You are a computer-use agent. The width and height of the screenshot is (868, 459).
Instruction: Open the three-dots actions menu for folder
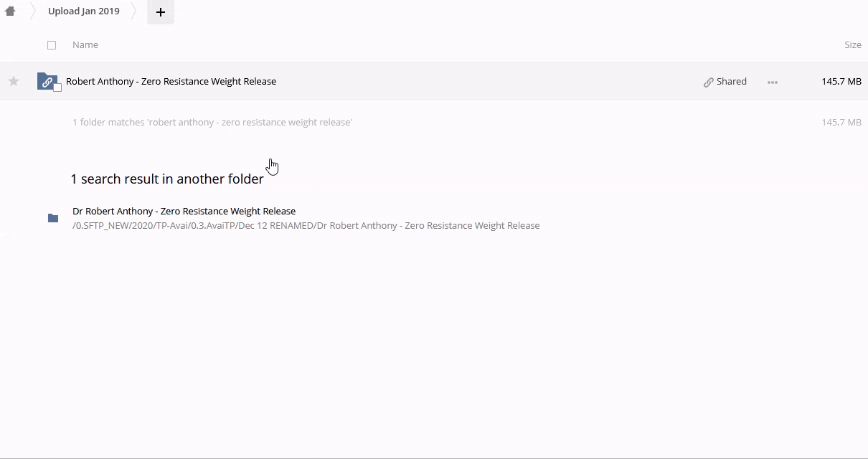772,82
